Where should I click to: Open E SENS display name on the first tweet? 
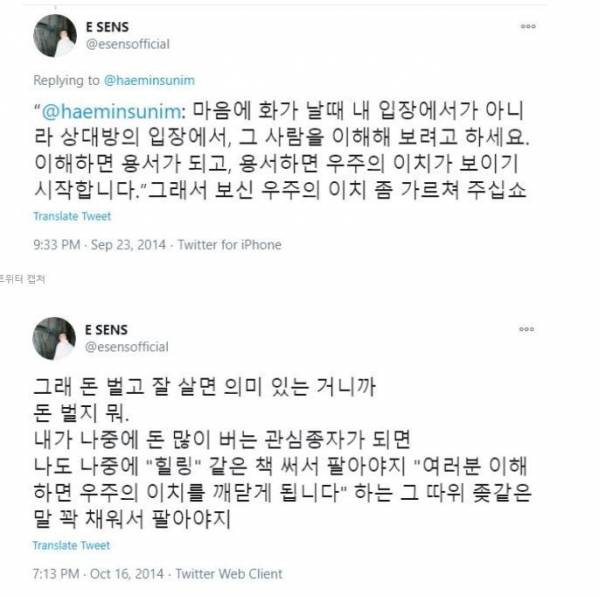pos(107,27)
